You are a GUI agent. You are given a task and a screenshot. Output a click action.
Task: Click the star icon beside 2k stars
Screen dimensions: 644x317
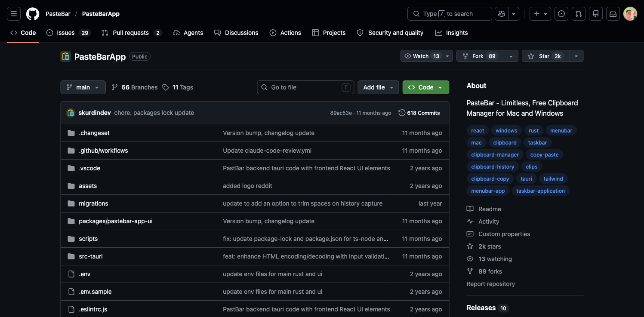point(470,246)
